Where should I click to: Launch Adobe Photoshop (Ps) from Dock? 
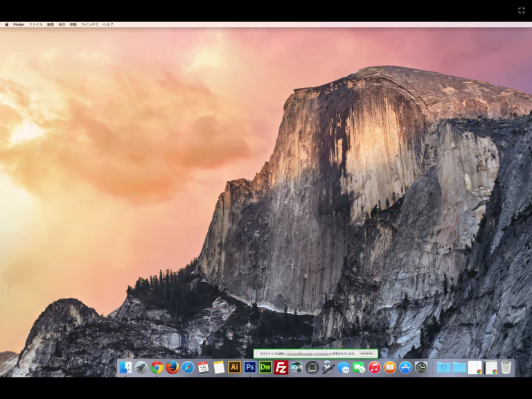click(250, 367)
